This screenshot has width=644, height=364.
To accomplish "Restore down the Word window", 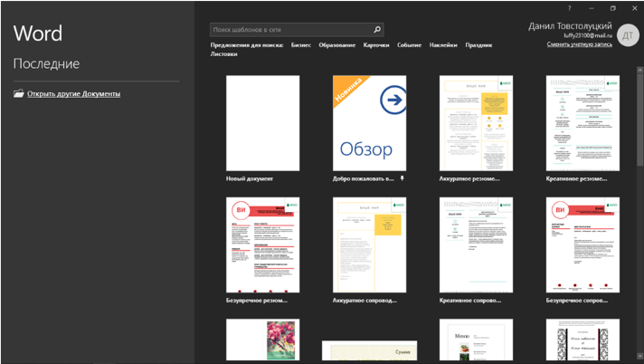I will coord(612,8).
